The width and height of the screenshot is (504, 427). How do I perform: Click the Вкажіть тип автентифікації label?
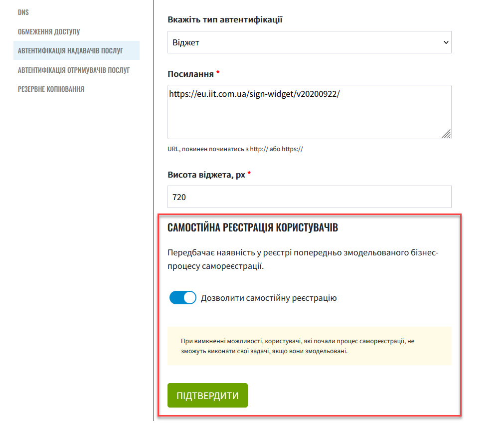tap(225, 19)
